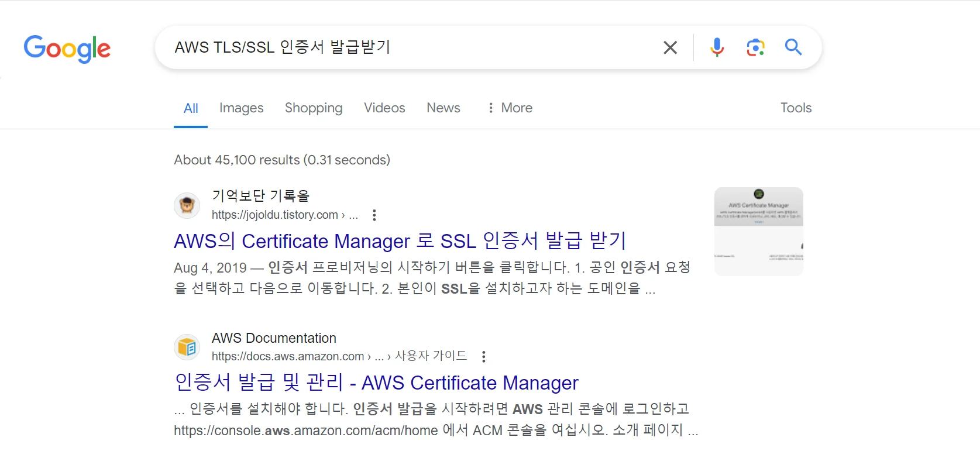Image resolution: width=980 pixels, height=451 pixels.
Task: Click the blue magnifier search button
Action: tap(793, 47)
